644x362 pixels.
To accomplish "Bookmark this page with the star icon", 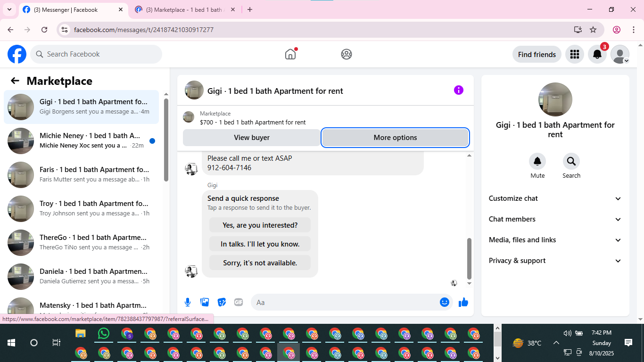I will pos(593,30).
